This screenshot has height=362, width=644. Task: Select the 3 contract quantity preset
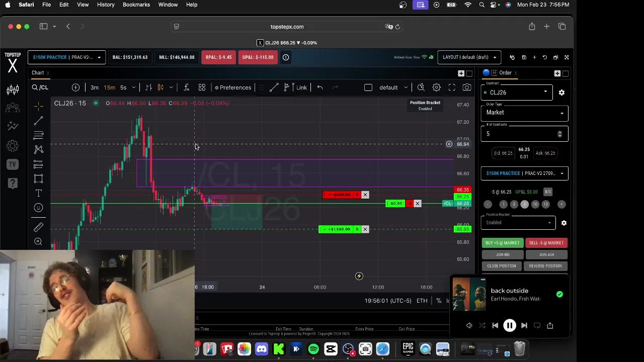(x=514, y=204)
